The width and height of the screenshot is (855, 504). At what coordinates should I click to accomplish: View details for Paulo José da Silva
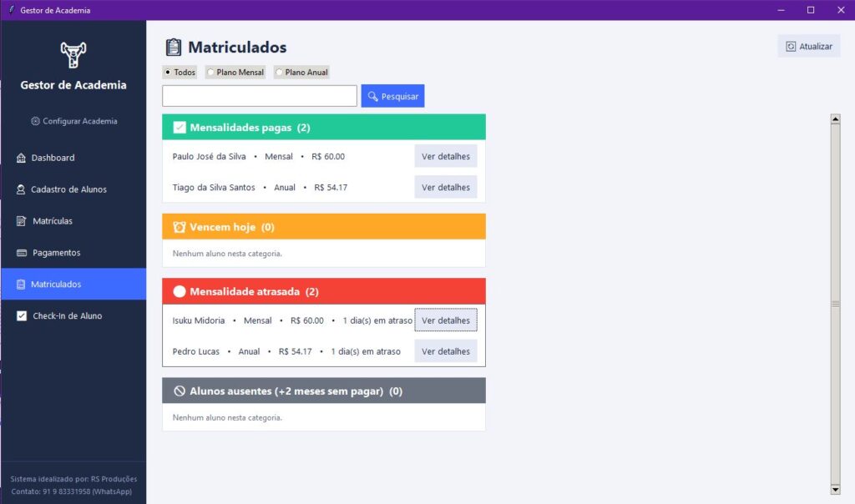pyautogui.click(x=446, y=156)
